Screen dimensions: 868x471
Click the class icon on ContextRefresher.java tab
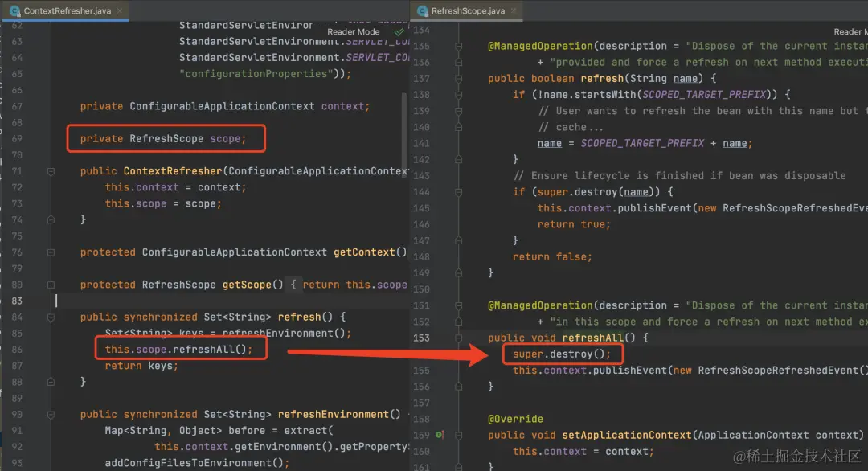(x=15, y=10)
